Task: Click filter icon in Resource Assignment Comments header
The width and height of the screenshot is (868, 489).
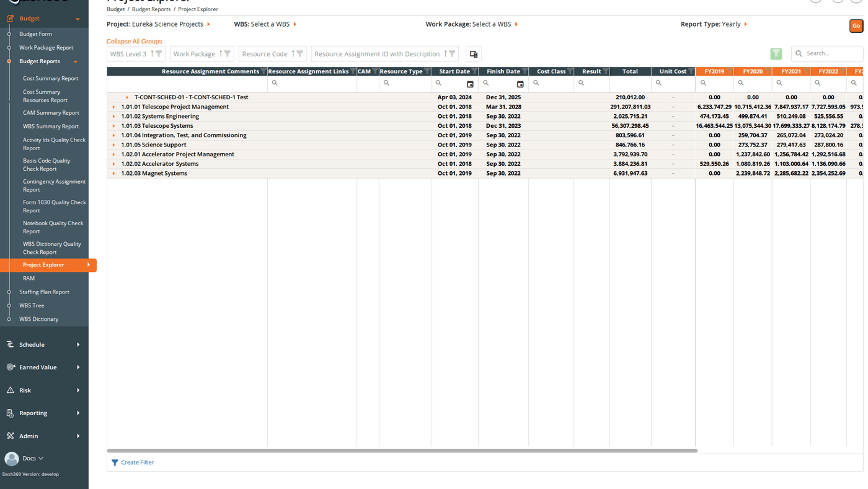Action: click(x=263, y=71)
